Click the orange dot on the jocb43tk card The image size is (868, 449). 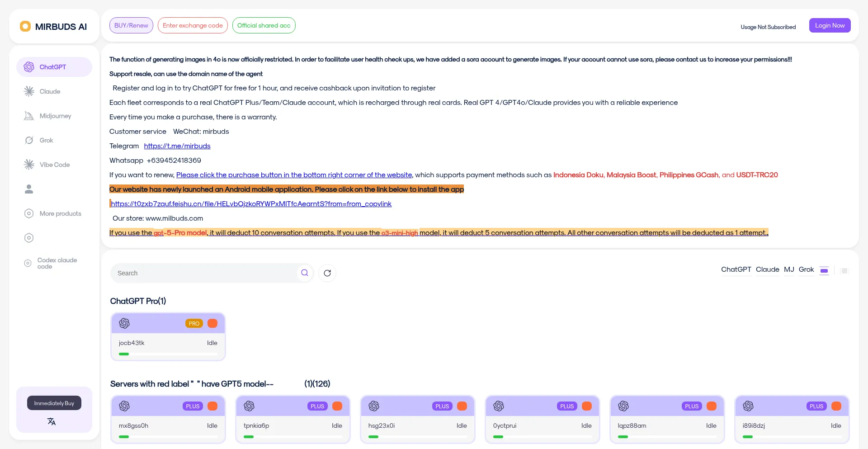(x=212, y=323)
